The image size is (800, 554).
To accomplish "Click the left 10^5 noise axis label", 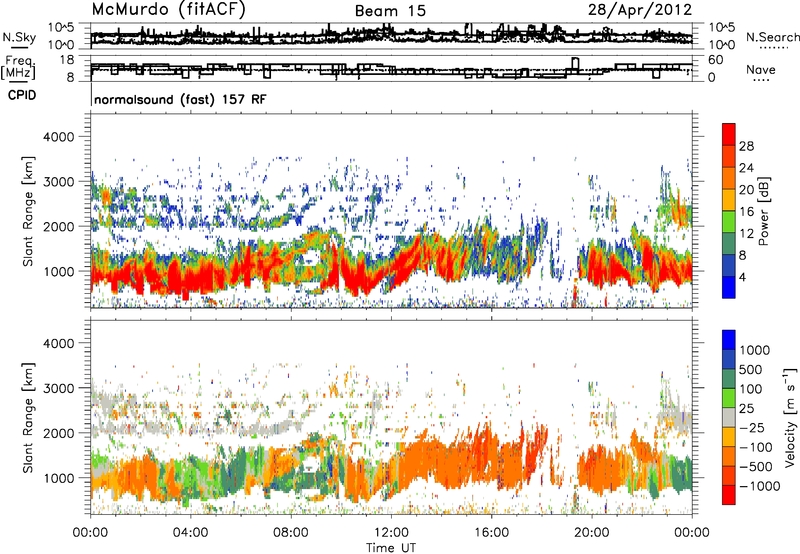I will 61,27.
